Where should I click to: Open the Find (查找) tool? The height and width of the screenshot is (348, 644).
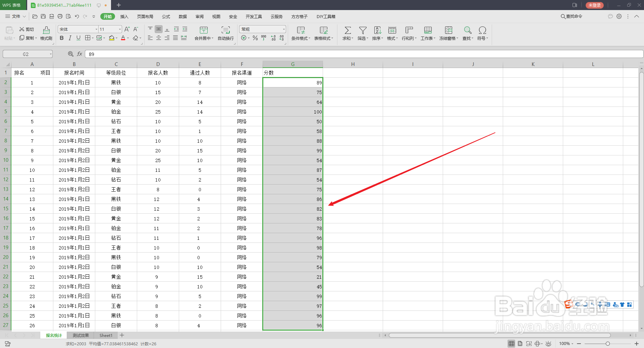[468, 33]
